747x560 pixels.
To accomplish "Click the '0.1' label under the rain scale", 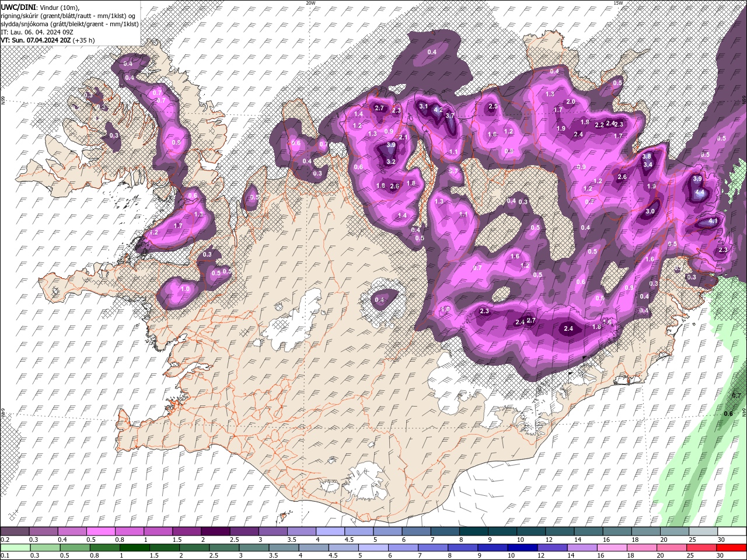I will pos(5,556).
